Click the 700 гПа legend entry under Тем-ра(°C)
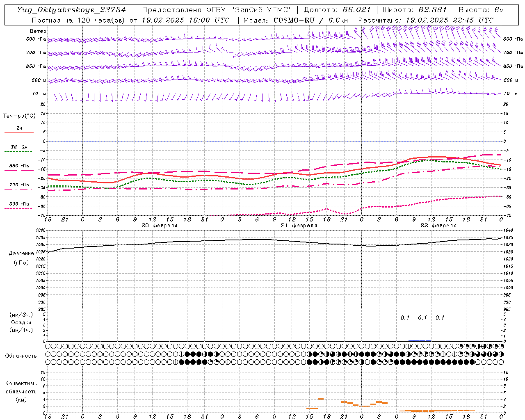Screen dimensions: 525x420 pyautogui.click(x=19, y=185)
